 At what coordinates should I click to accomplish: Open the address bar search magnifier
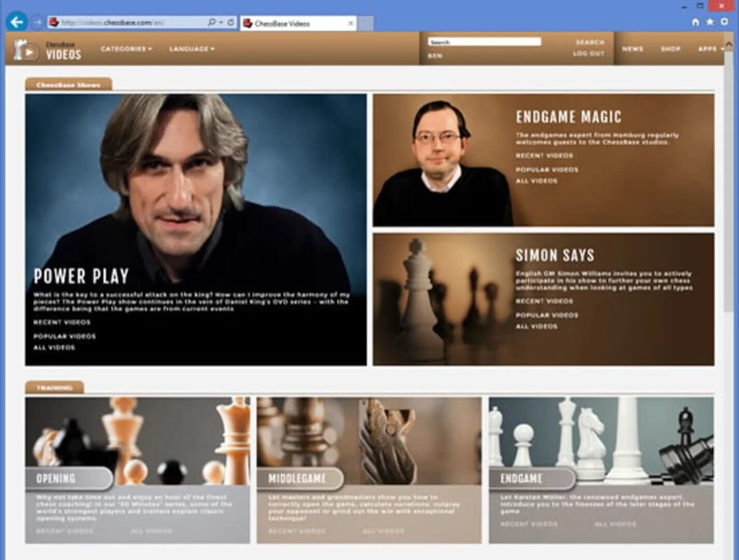pos(212,22)
